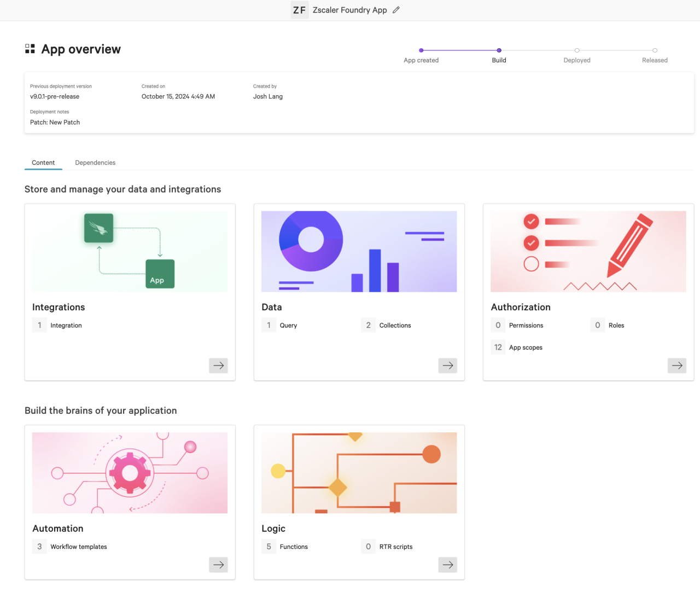Click the 1 Query count entry
This screenshot has width=700, height=591.
pyautogui.click(x=279, y=325)
